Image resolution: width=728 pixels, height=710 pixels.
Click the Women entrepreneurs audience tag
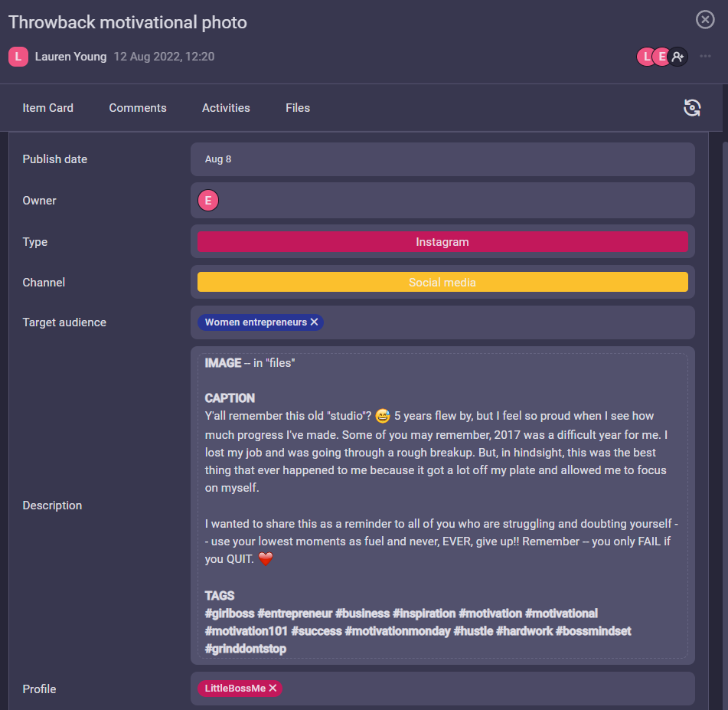[255, 322]
